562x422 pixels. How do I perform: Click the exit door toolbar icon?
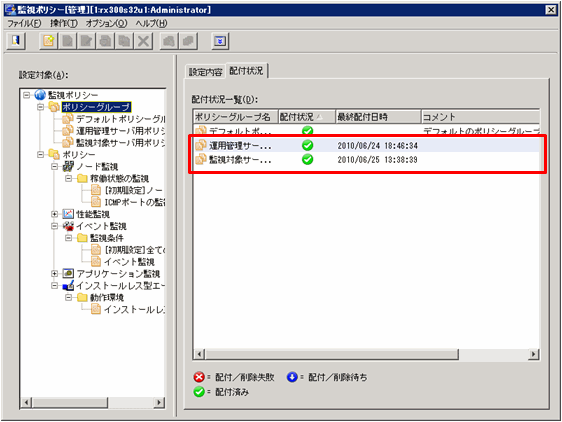pyautogui.click(x=16, y=41)
